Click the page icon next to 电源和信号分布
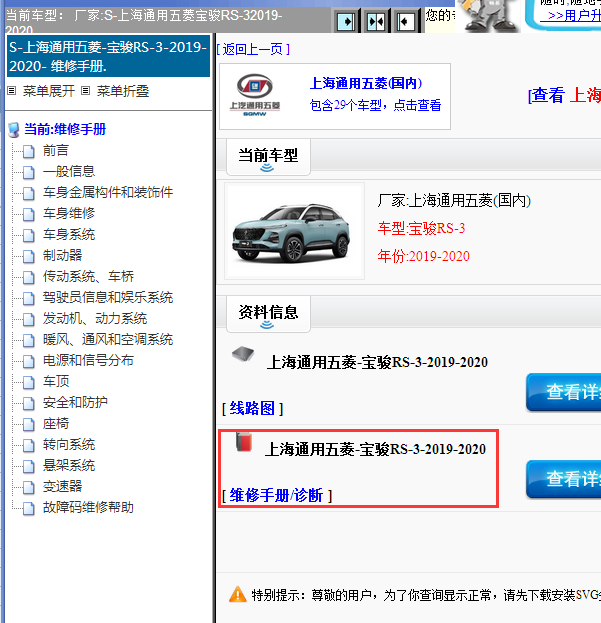This screenshot has width=601, height=623. click(28, 362)
